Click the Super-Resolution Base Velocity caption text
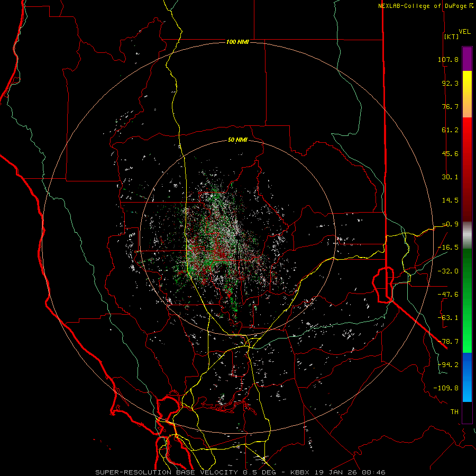Screen dimensions: 476x476 click(x=241, y=472)
